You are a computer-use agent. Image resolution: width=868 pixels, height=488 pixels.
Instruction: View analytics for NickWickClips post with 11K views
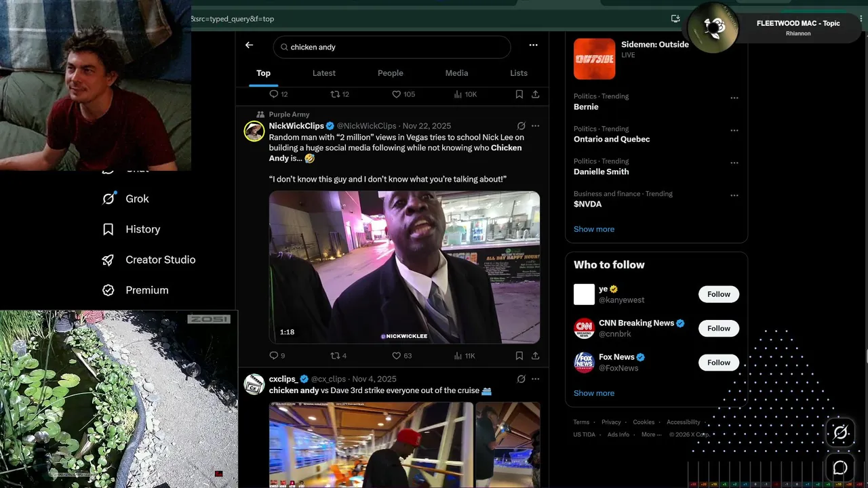coord(466,356)
